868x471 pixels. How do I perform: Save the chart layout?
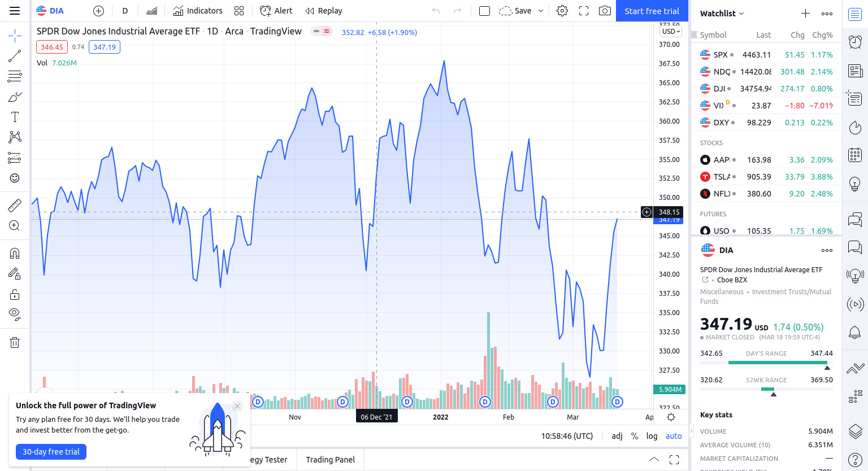[515, 11]
